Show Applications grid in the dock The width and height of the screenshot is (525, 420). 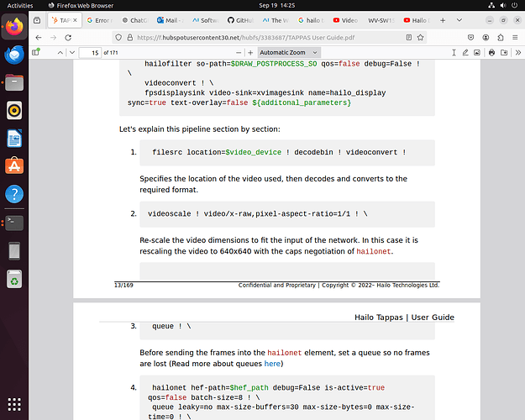click(14, 404)
